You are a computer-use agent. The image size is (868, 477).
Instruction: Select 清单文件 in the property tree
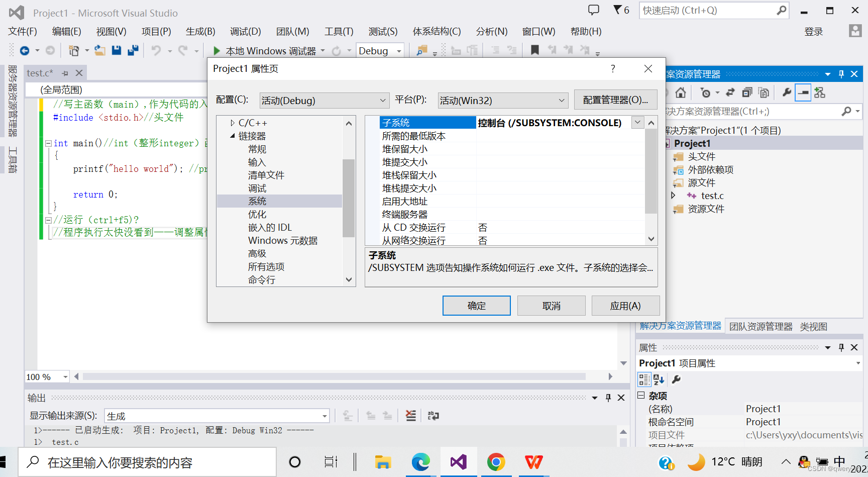266,175
